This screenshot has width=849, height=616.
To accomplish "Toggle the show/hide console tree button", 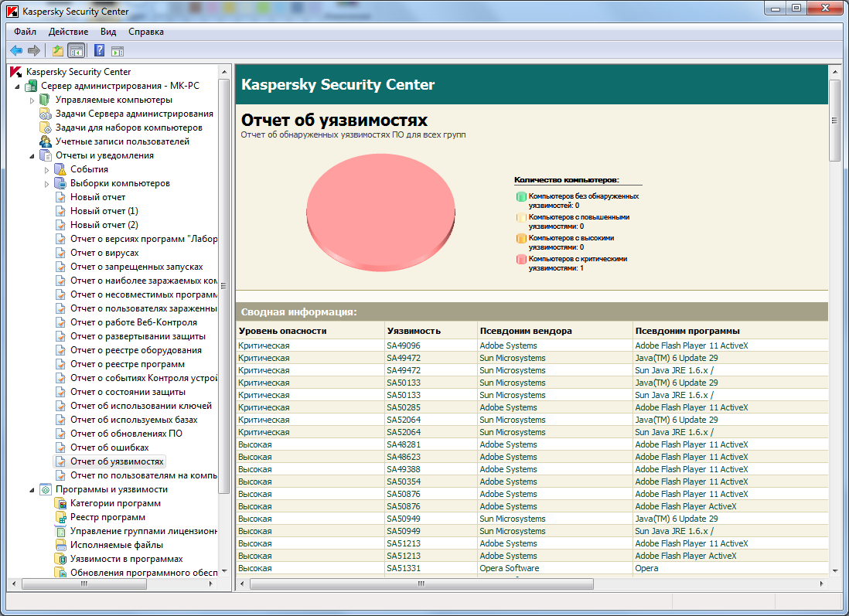I will (76, 51).
